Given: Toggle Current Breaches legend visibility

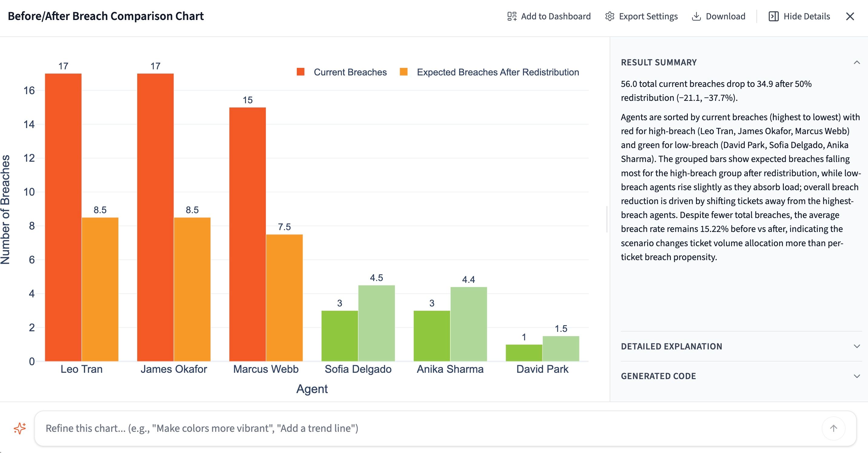Looking at the screenshot, I should click(x=341, y=72).
